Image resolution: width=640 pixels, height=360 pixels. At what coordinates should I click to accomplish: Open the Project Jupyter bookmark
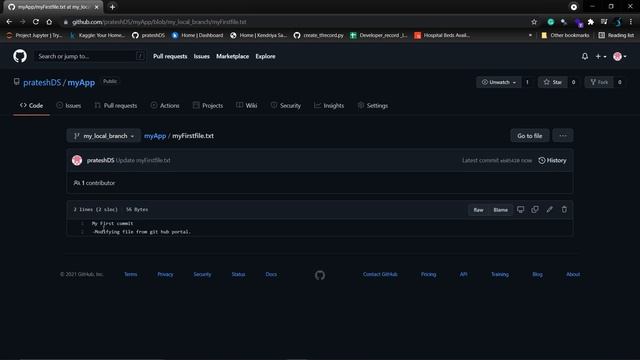pyautogui.click(x=34, y=36)
